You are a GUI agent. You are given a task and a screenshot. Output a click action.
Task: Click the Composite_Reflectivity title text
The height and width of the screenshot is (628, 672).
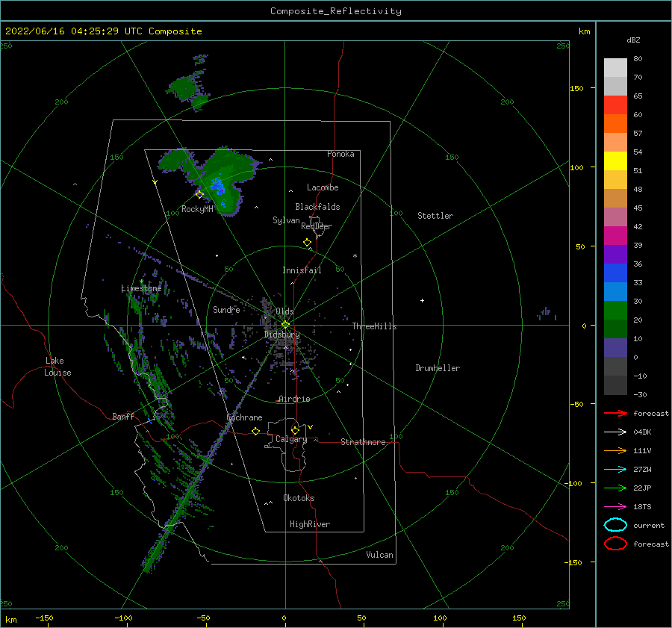[335, 11]
